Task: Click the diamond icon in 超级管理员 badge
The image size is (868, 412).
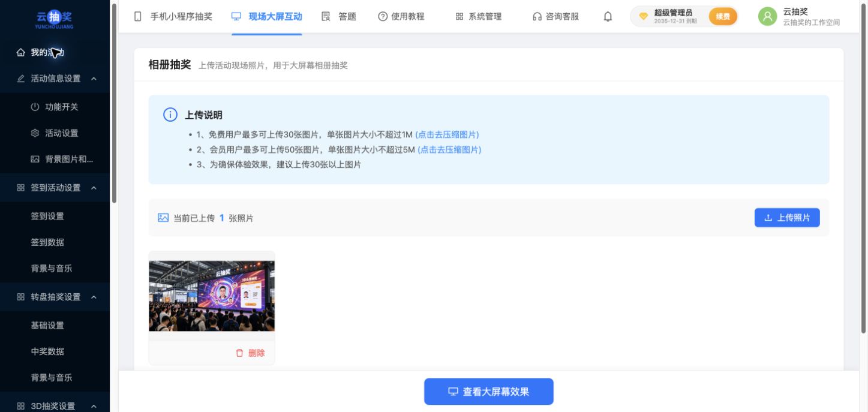Action: [x=644, y=16]
